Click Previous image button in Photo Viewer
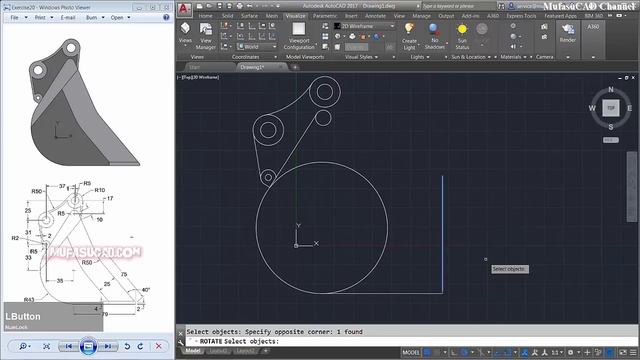Image resolution: width=640 pixels, height=360 pixels. pyautogui.click(x=68, y=346)
